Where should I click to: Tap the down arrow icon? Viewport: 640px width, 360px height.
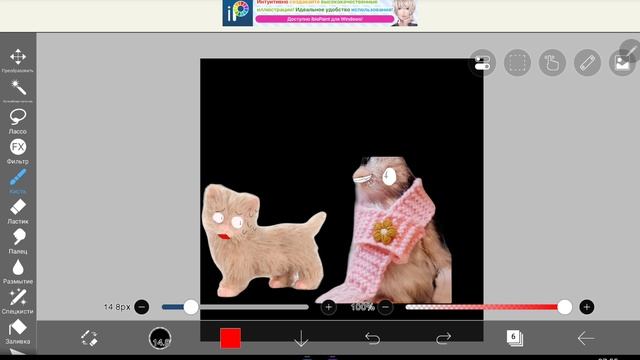pyautogui.click(x=301, y=338)
